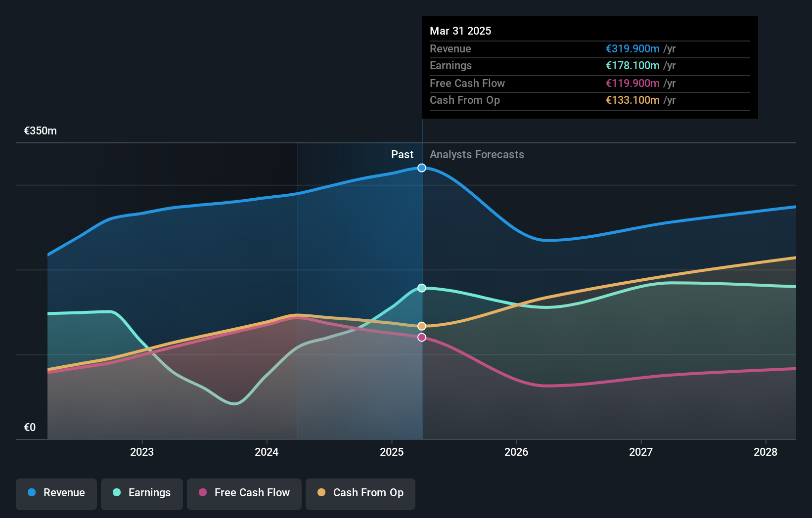Toggle the Revenue series visibility
The height and width of the screenshot is (518, 812).
pos(56,494)
